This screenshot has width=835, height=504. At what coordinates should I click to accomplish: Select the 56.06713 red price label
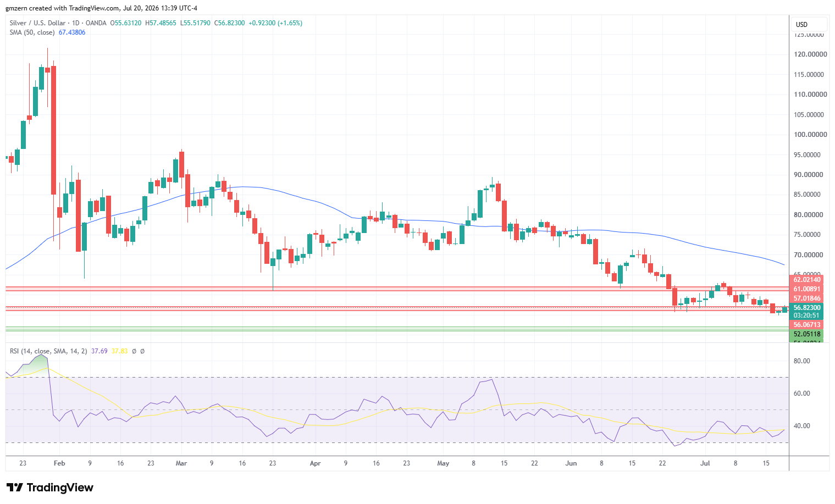pyautogui.click(x=806, y=325)
